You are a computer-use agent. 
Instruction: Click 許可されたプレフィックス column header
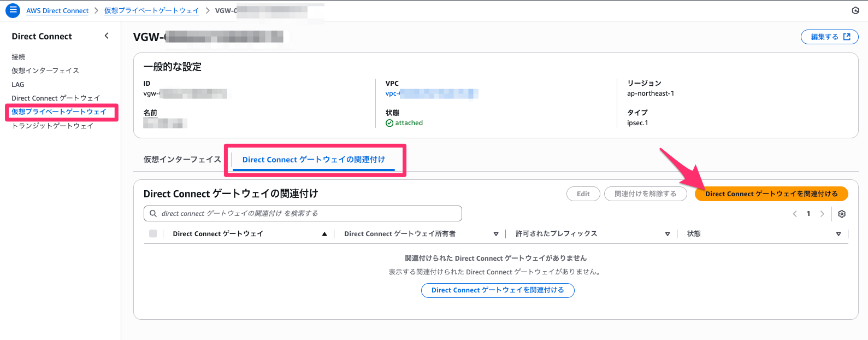point(556,233)
